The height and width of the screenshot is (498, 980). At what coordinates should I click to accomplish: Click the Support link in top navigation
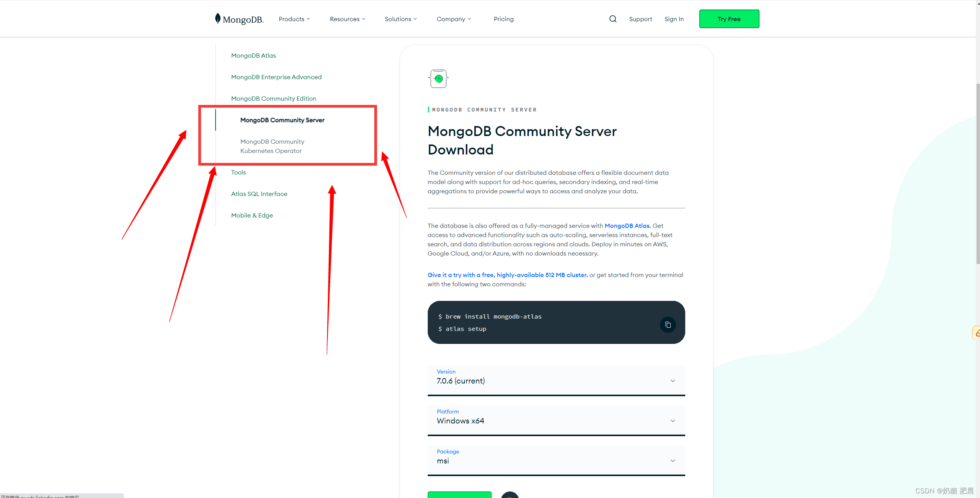click(x=640, y=18)
